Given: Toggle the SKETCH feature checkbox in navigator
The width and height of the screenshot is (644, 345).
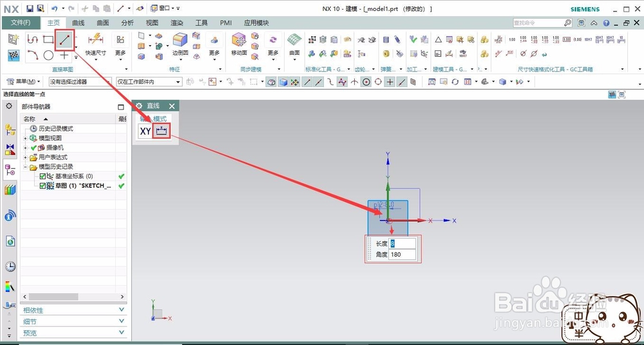Looking at the screenshot, I should point(43,186).
